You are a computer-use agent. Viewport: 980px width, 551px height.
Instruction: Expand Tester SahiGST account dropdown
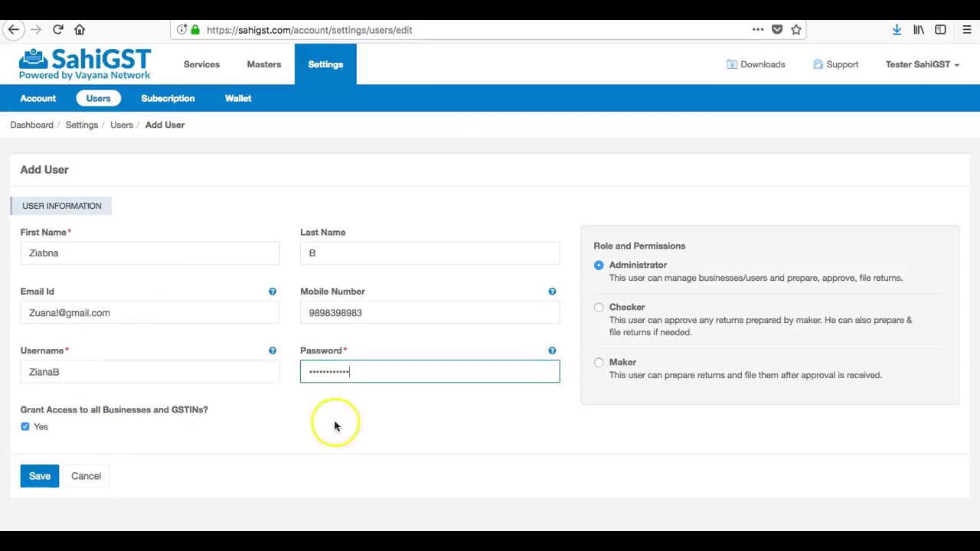(922, 64)
